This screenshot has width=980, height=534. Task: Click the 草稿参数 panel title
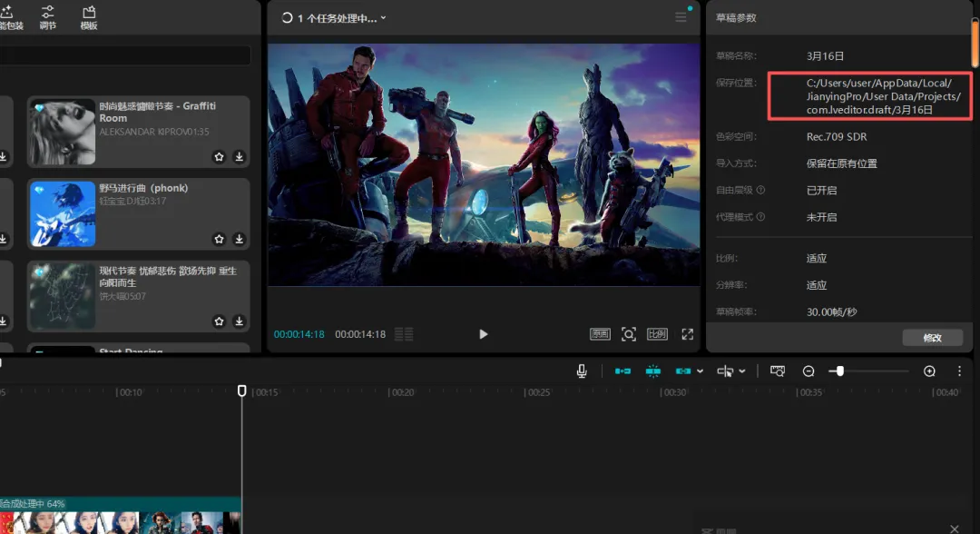(x=736, y=18)
